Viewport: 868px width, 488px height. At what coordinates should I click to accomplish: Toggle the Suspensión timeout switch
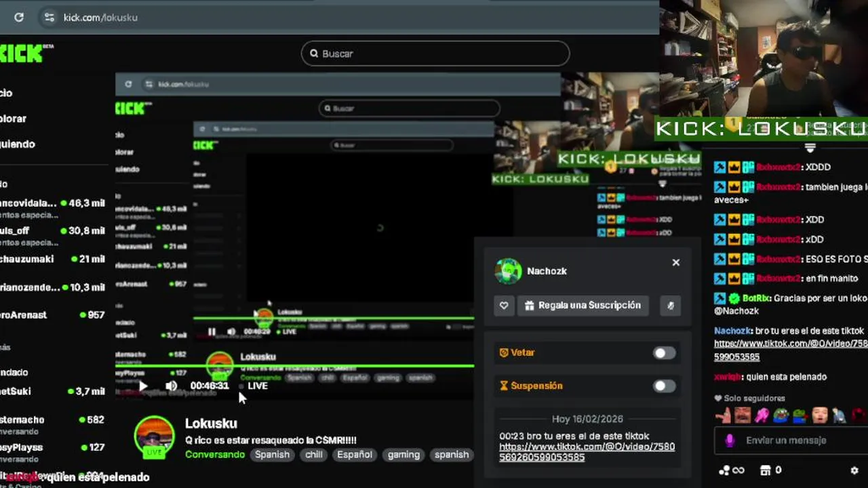coord(664,386)
